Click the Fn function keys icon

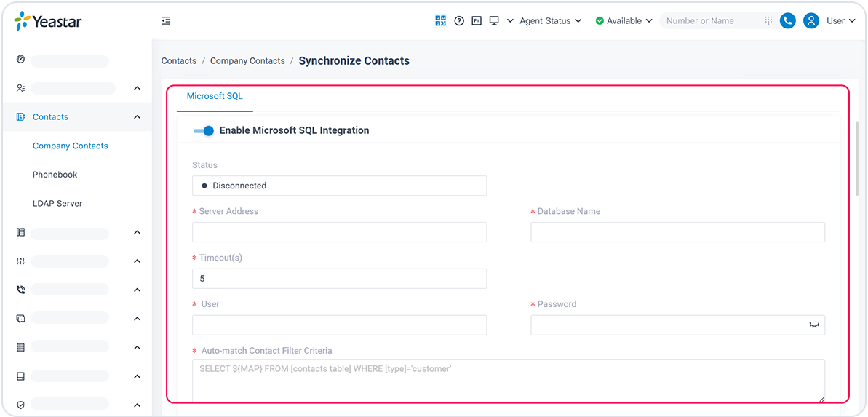point(477,20)
